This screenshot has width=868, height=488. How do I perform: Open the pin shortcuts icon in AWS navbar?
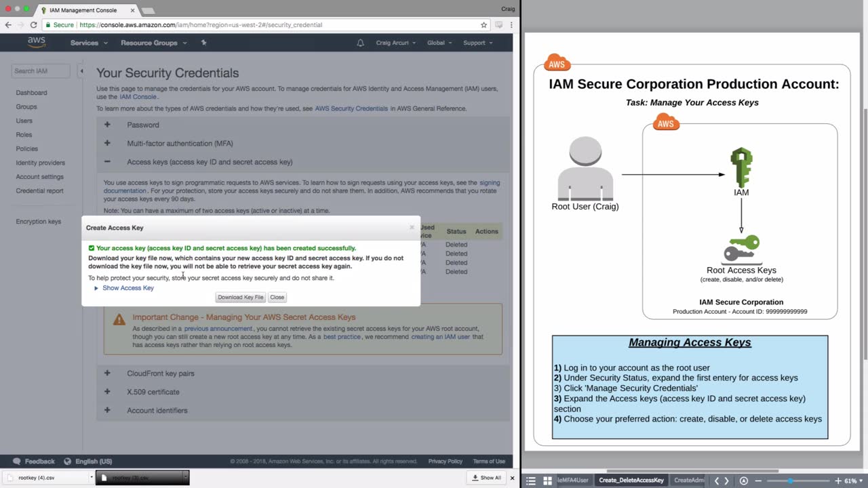pyautogui.click(x=204, y=43)
